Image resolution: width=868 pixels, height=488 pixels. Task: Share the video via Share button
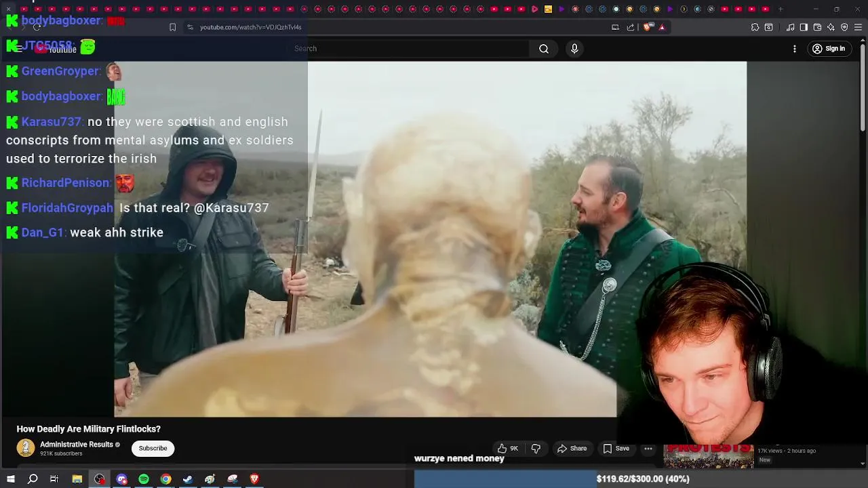572,449
